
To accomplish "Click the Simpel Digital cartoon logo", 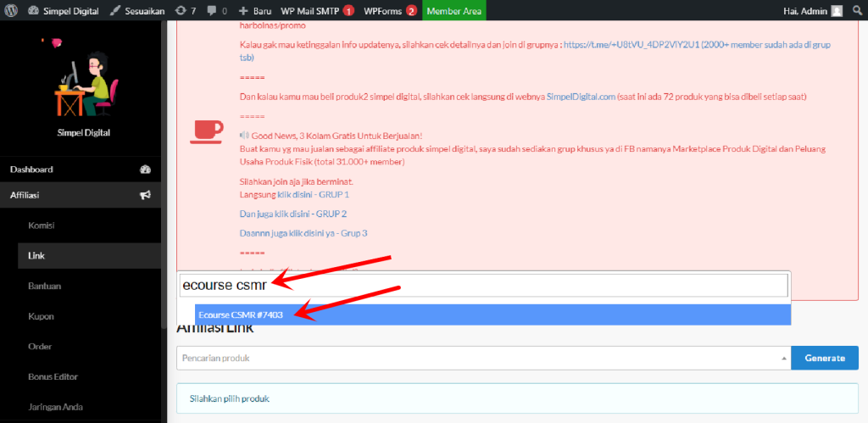I will [81, 77].
